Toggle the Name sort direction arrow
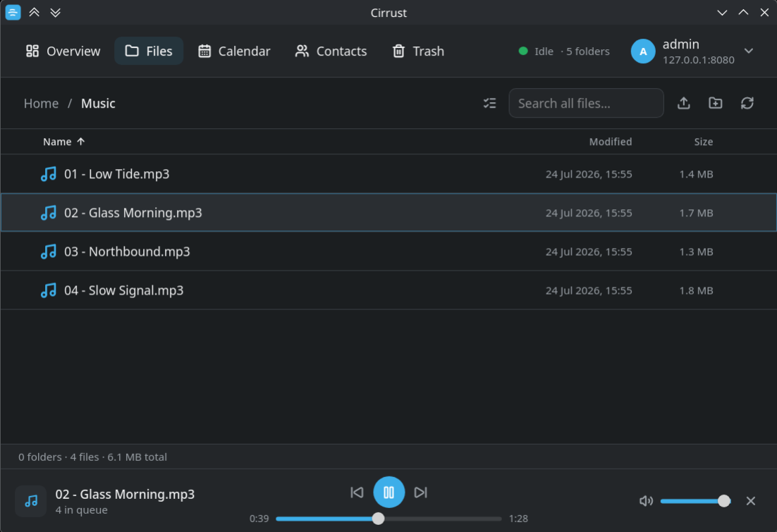The width and height of the screenshot is (777, 532). [81, 142]
